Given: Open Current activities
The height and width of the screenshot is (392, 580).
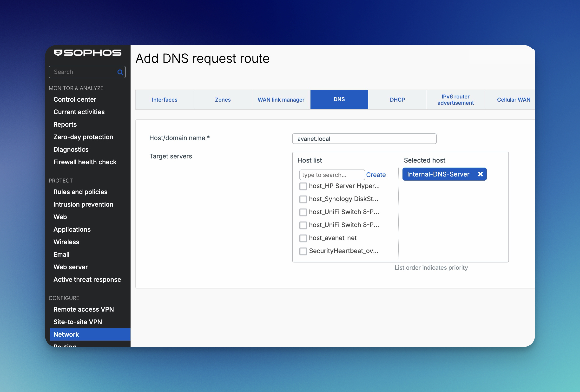Looking at the screenshot, I should (x=79, y=112).
